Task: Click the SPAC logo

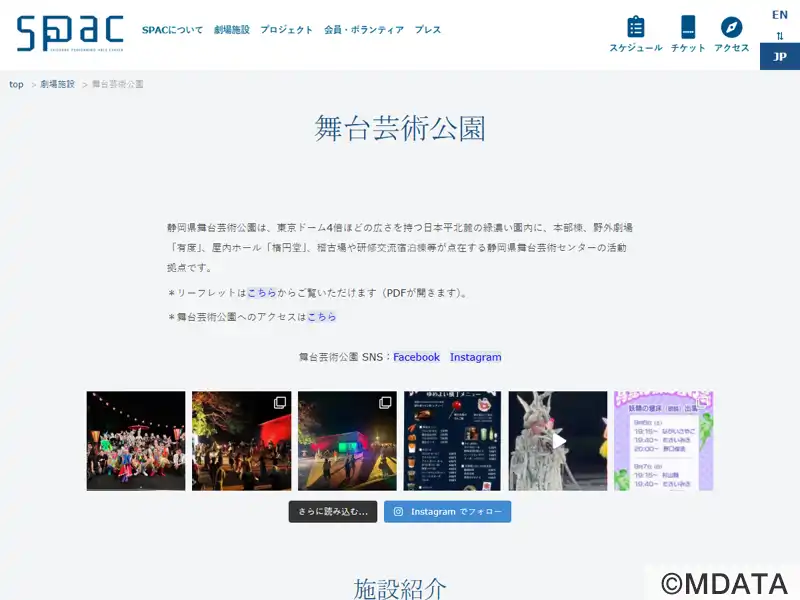Action: (70, 33)
